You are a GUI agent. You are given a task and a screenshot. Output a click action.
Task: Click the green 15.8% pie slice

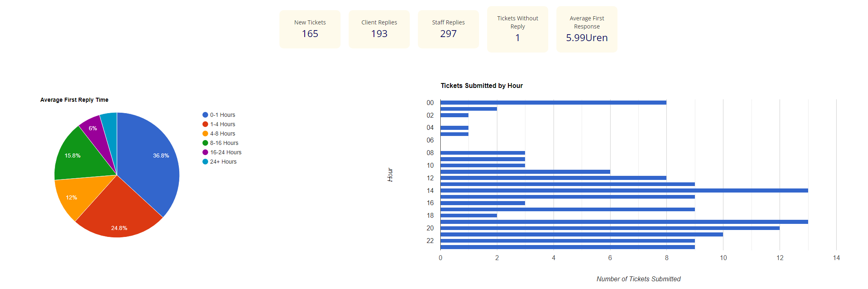[x=77, y=159]
